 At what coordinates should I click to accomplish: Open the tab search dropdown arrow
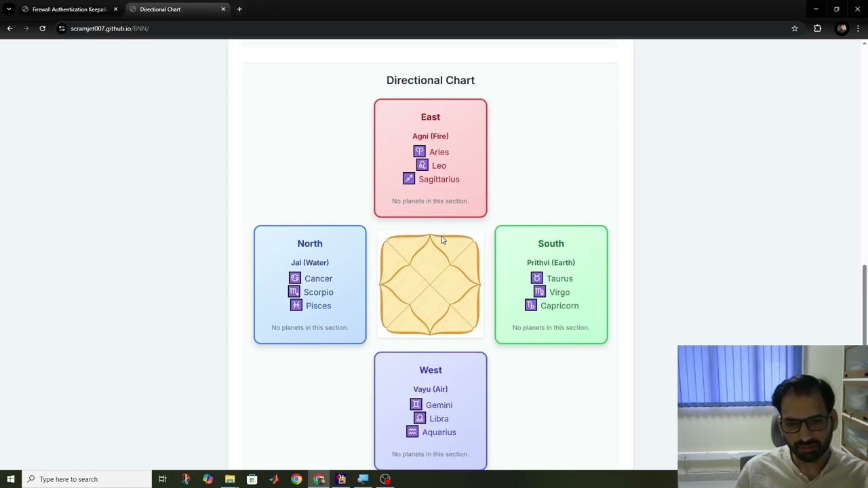(x=9, y=9)
